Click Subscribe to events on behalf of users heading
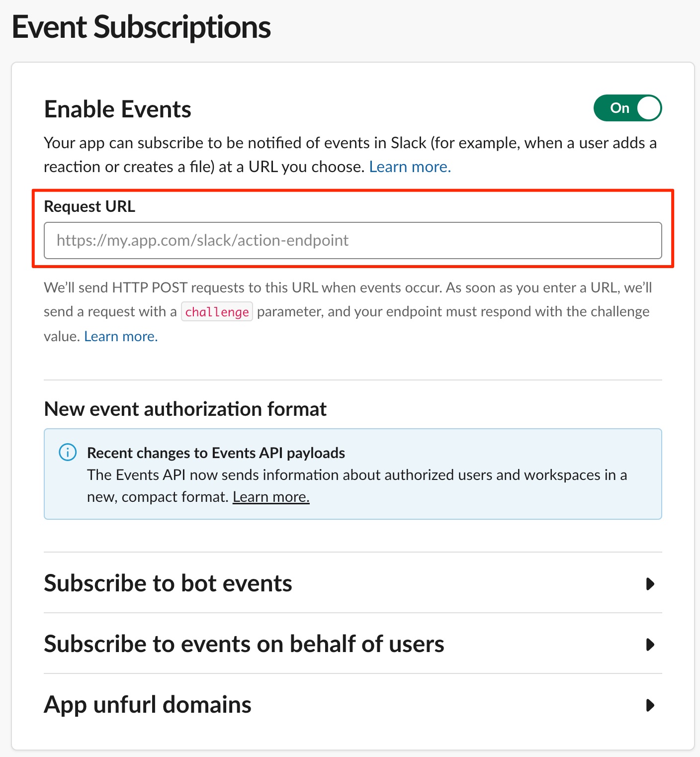The image size is (700, 757). point(244,644)
